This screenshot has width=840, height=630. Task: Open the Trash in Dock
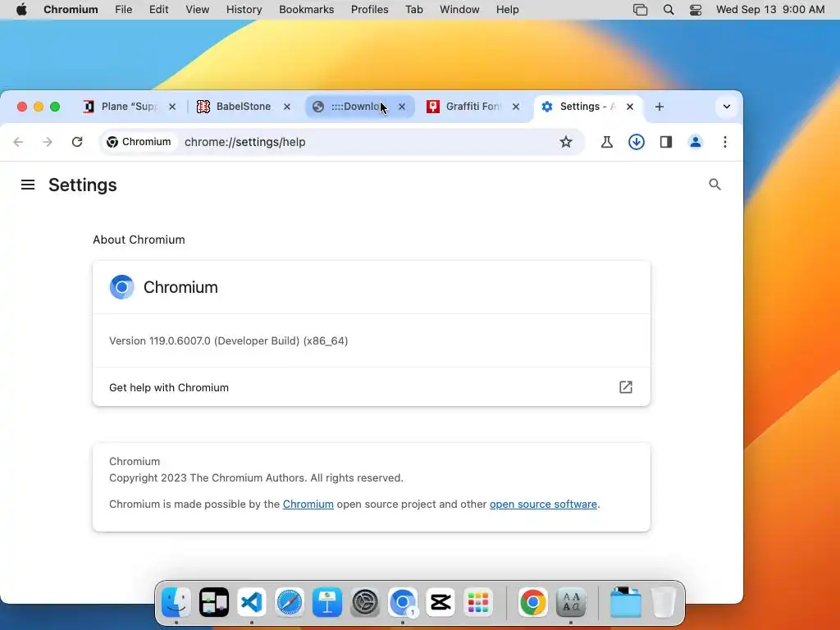point(663,602)
